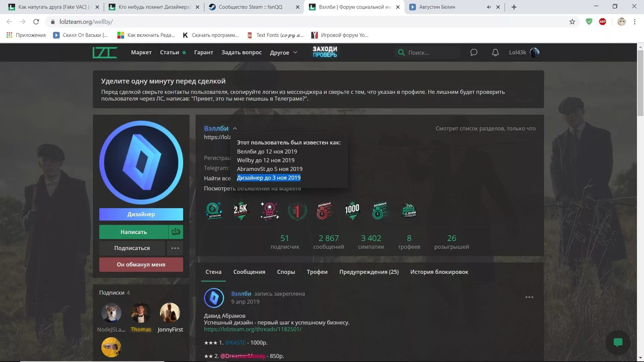Click the Написать button
Screen dimensions: 644x362
pyautogui.click(x=133, y=232)
